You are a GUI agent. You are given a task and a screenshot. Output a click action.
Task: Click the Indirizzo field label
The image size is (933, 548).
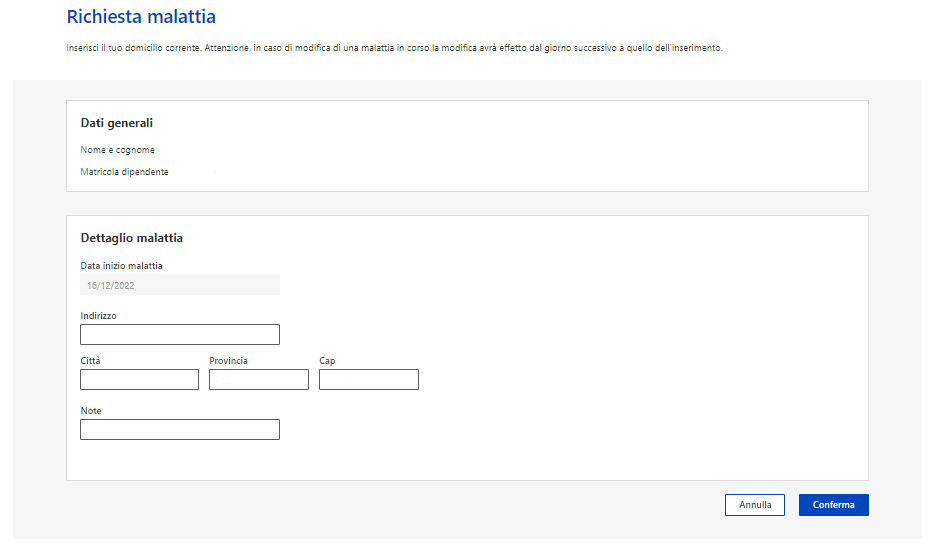click(99, 316)
